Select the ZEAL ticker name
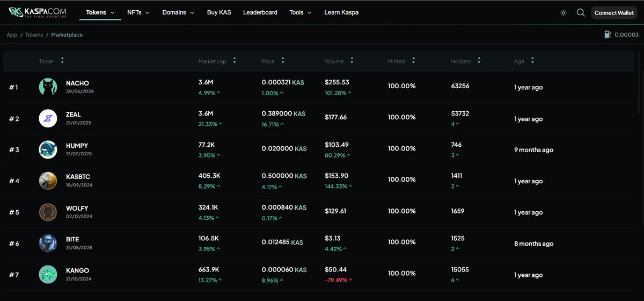The height and width of the screenshot is (301, 644). point(74,114)
